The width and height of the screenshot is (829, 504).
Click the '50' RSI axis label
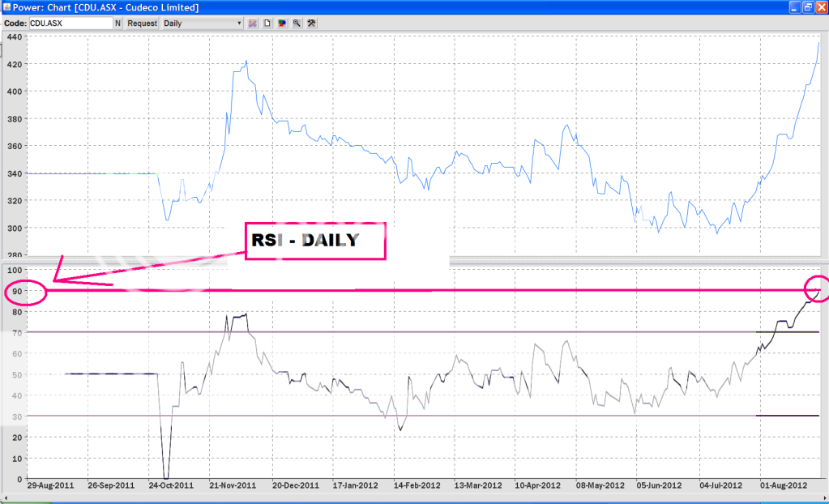(x=17, y=375)
